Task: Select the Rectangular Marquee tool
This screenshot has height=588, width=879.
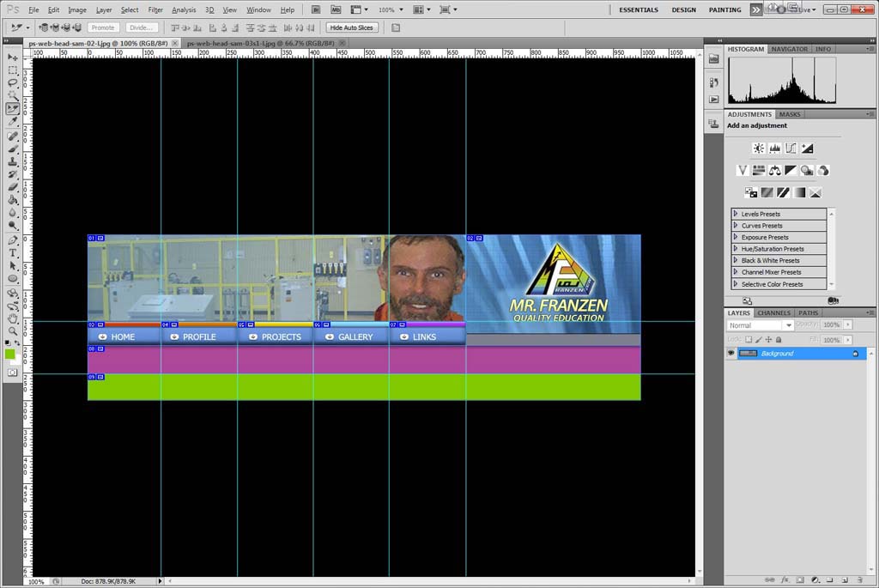Action: click(x=12, y=70)
